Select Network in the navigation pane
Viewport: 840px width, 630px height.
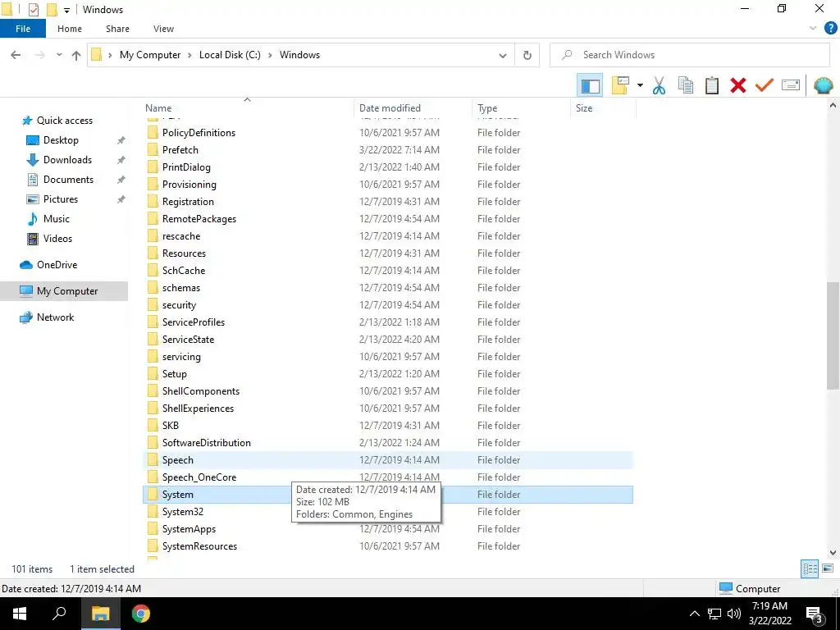[x=55, y=317]
